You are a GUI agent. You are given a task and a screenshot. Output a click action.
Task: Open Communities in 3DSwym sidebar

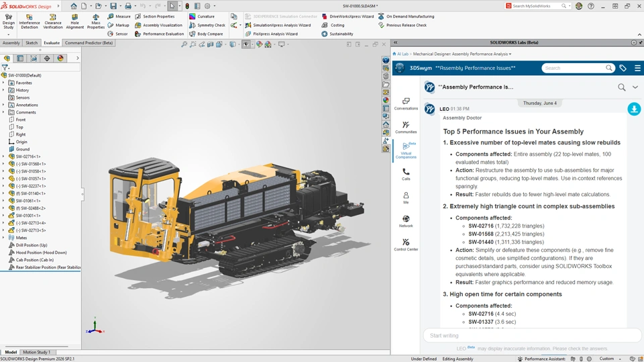[x=406, y=128]
